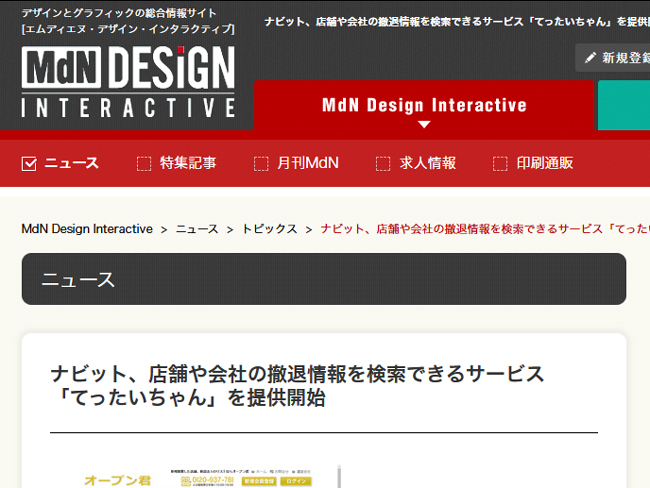Screen dimensions: 650x488
Task: Click the ニュース dark section header
Action: tap(324, 279)
